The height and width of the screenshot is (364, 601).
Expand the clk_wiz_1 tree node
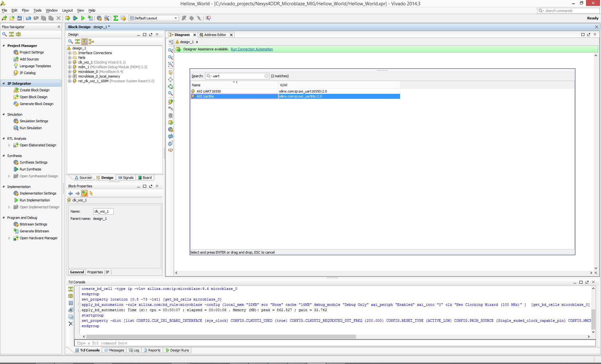pos(70,62)
